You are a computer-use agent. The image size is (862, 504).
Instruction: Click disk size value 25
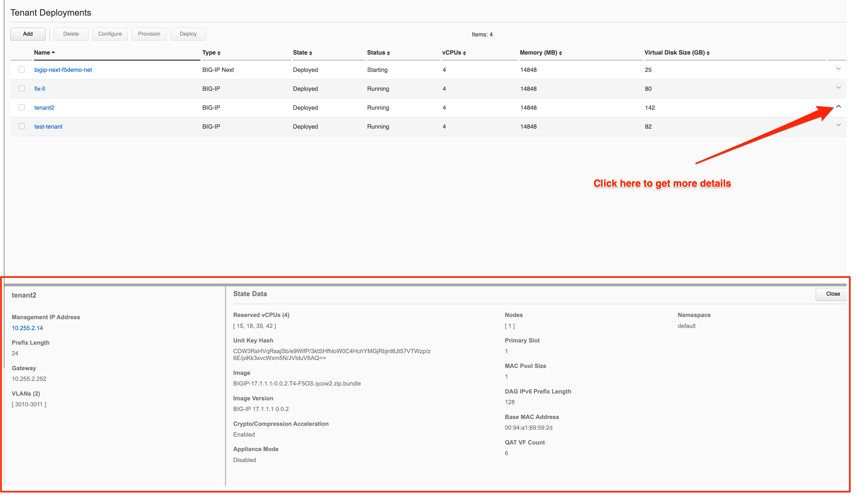pyautogui.click(x=648, y=70)
